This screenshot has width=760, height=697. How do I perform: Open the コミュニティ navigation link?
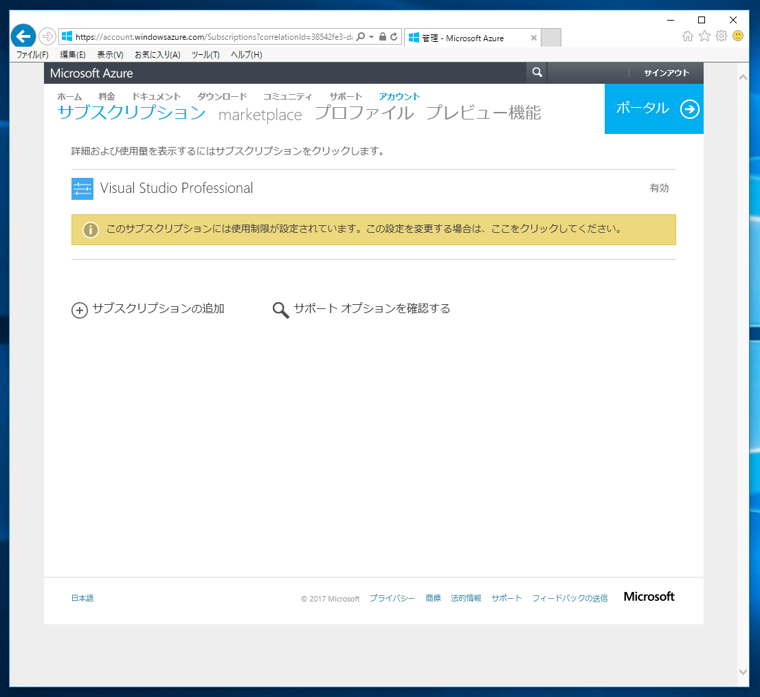point(288,96)
